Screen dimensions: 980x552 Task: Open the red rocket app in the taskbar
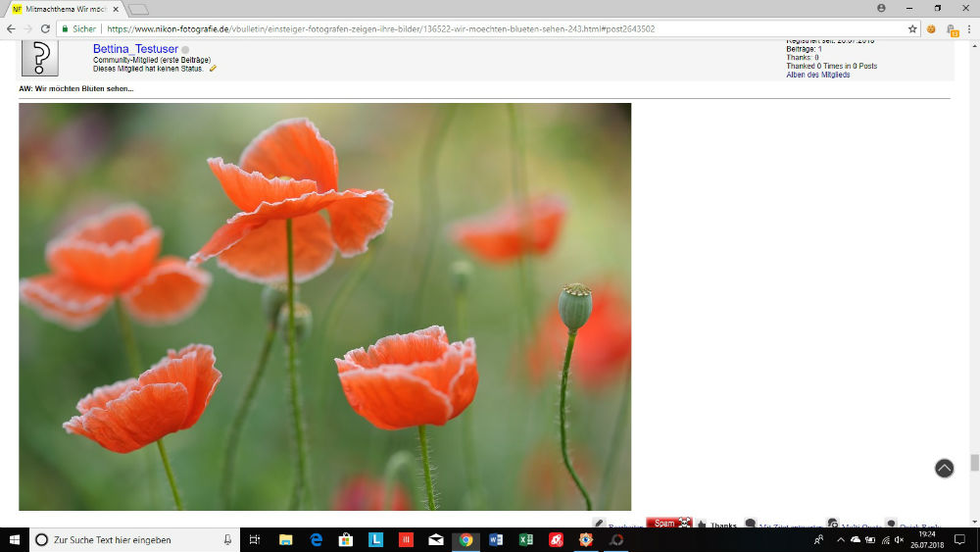pyautogui.click(x=556, y=539)
